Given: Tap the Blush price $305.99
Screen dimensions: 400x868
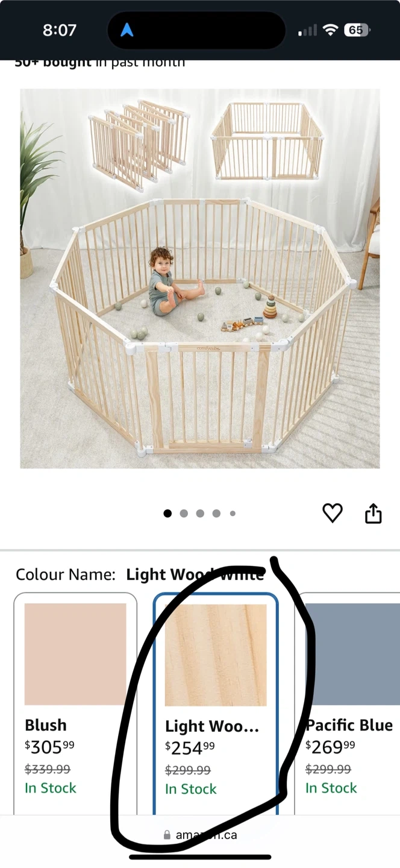Looking at the screenshot, I should pyautogui.click(x=49, y=747).
